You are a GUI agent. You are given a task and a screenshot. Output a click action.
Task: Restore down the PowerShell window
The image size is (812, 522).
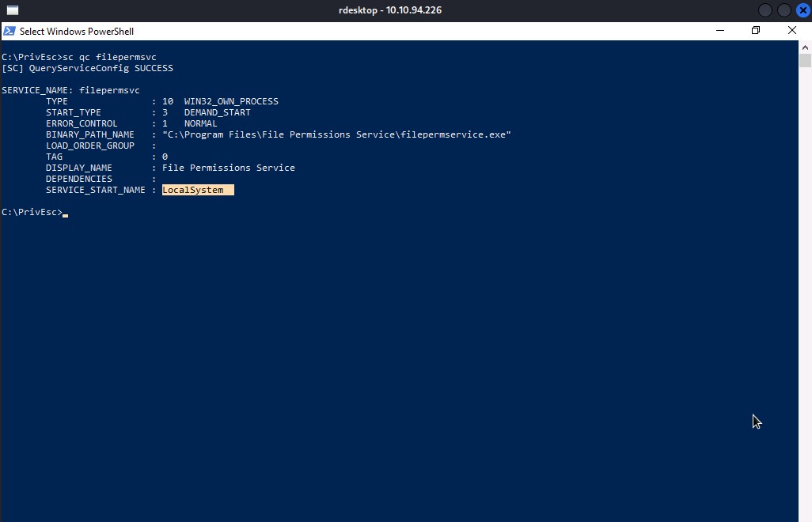pyautogui.click(x=756, y=31)
